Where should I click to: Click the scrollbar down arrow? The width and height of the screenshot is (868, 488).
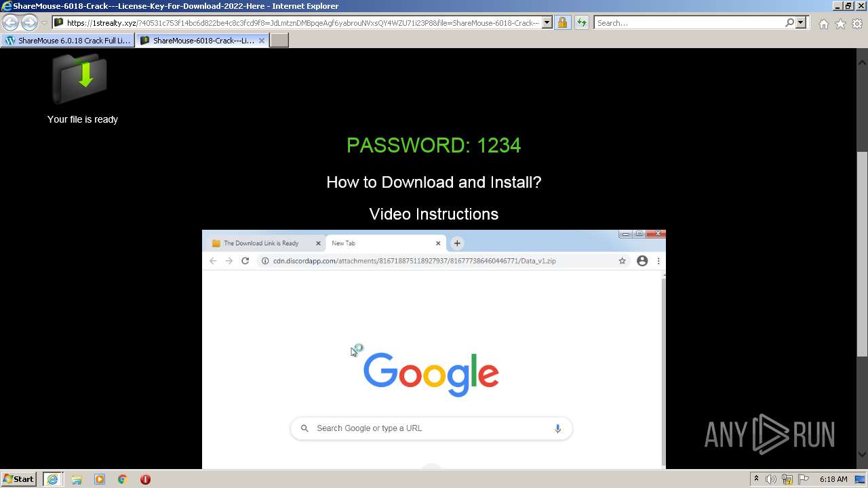pos(862,454)
